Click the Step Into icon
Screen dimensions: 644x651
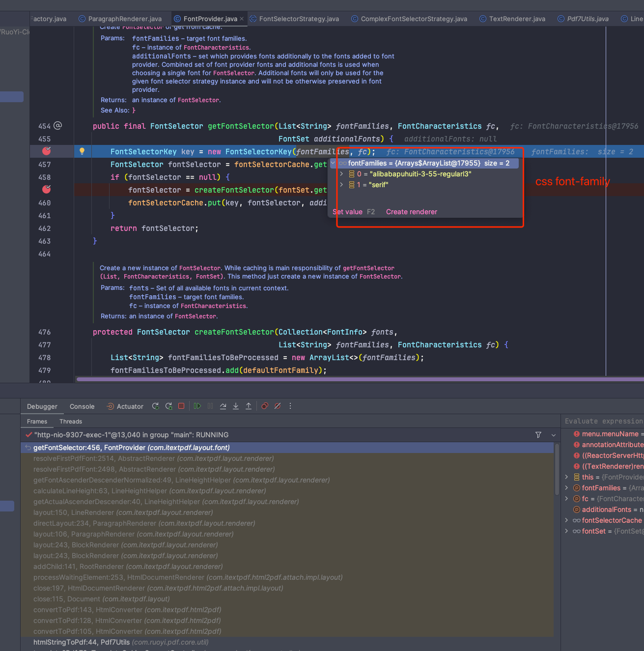click(236, 406)
